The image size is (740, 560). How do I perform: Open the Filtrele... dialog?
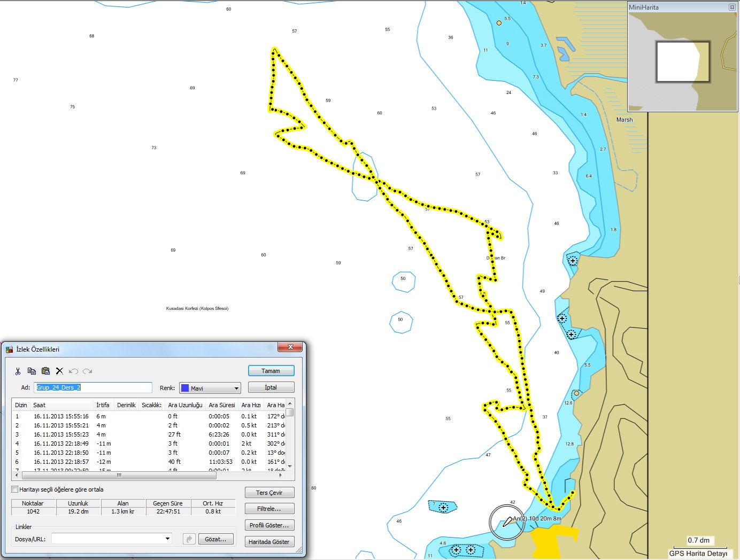269,509
